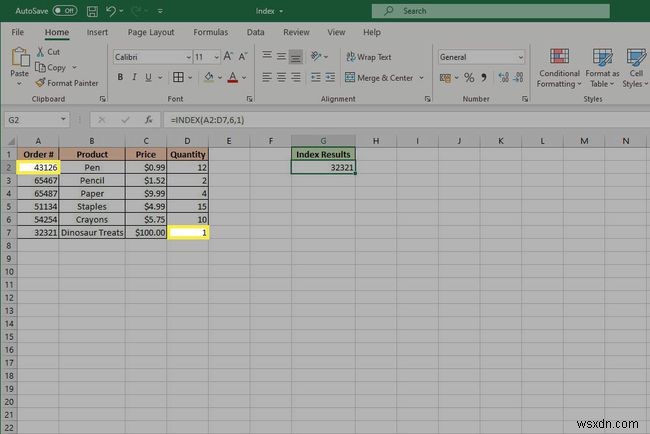The image size is (650, 434).
Task: Click the Cell Styles button
Action: (x=635, y=68)
